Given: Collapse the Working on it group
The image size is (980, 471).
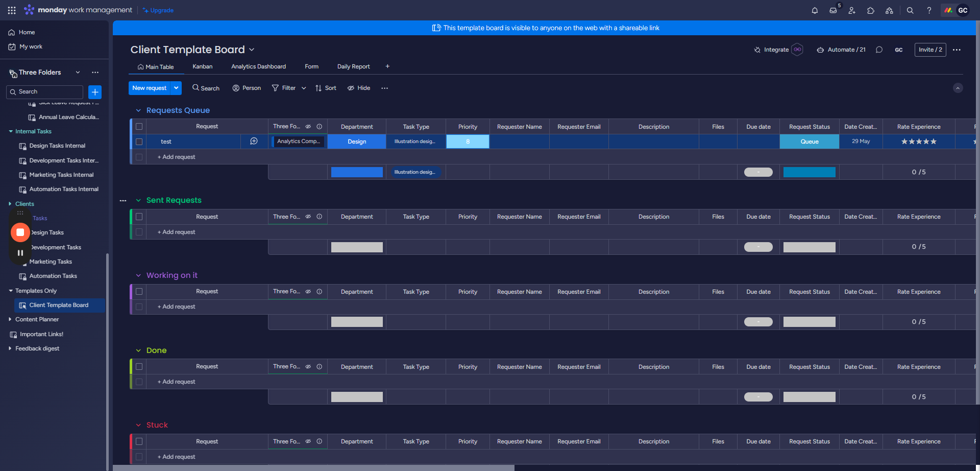Looking at the screenshot, I should (138, 275).
